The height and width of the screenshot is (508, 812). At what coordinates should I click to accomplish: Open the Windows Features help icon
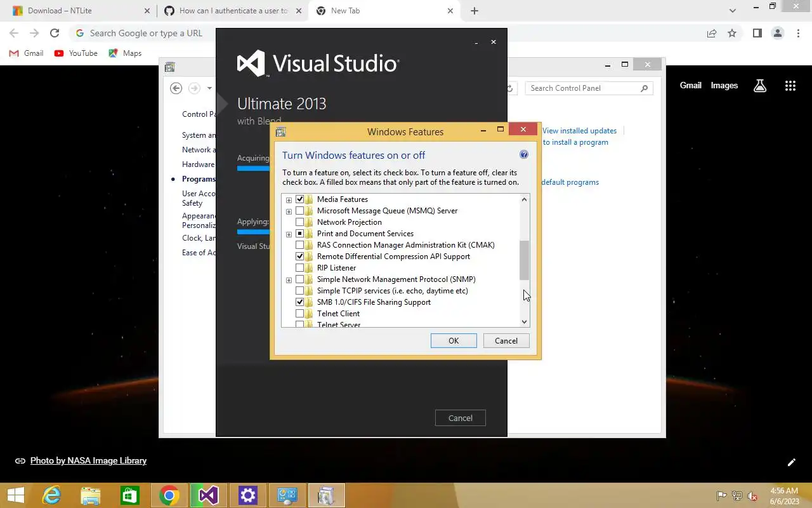pyautogui.click(x=524, y=154)
